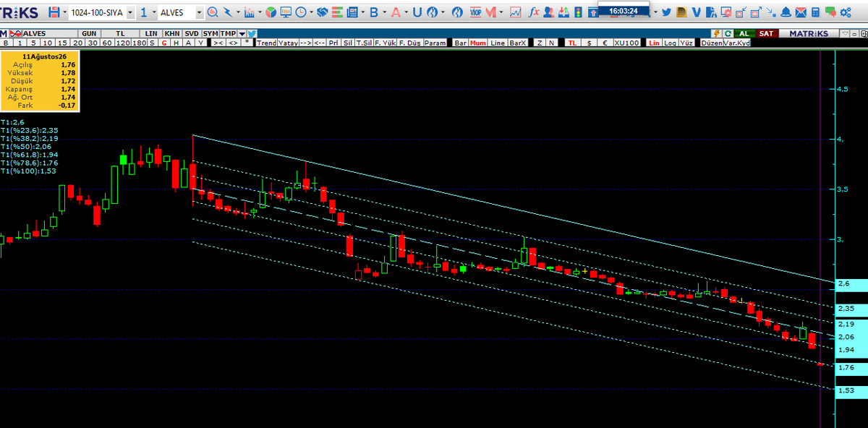Select dollar currency display

click(x=589, y=43)
